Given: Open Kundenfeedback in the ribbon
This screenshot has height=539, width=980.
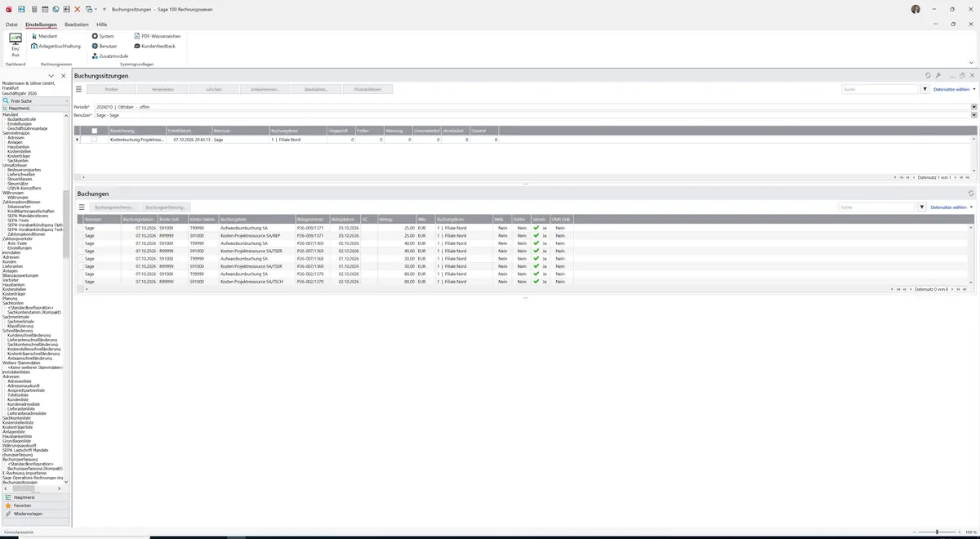Looking at the screenshot, I should (154, 46).
